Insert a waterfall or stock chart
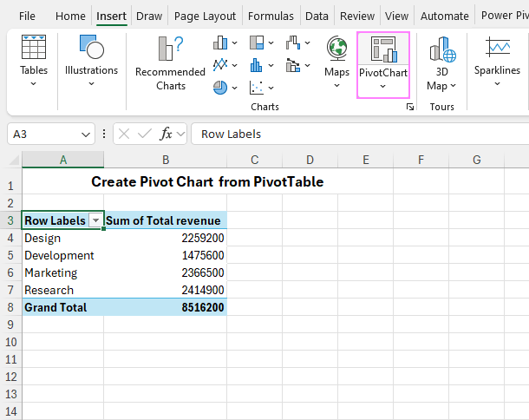 coord(293,43)
